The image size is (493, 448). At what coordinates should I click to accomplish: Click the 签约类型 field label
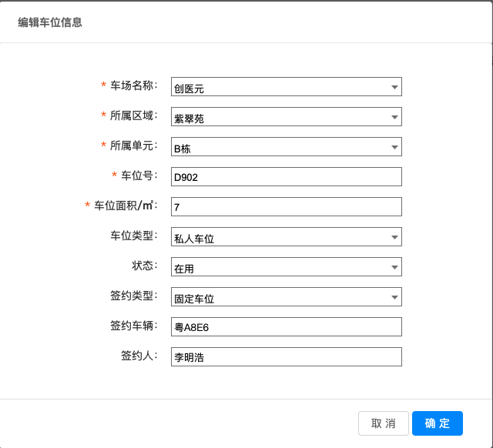tap(133, 296)
